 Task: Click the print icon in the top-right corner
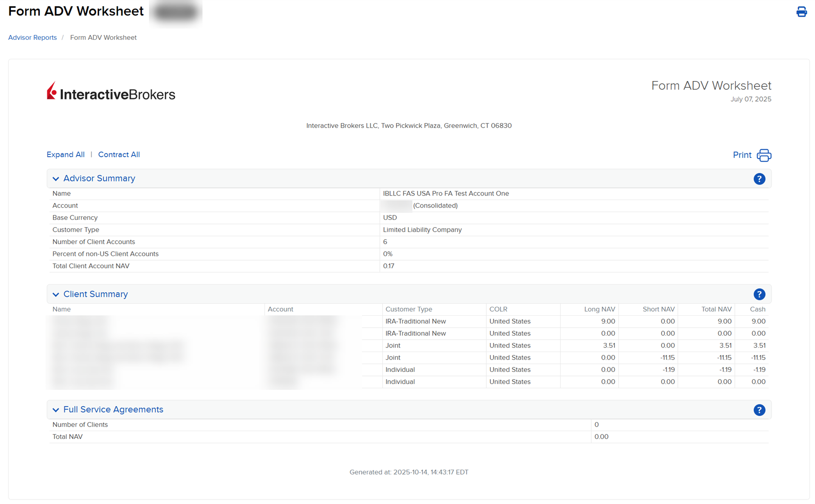[801, 12]
